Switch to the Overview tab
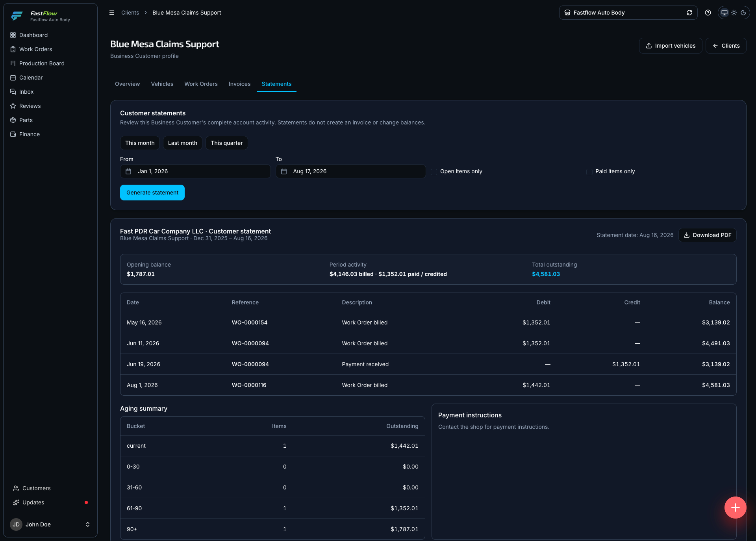 click(127, 84)
